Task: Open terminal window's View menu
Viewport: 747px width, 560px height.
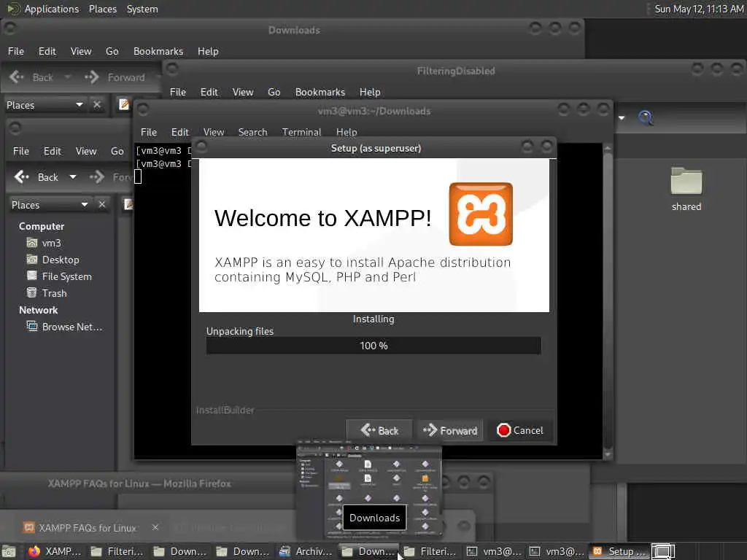Action: pos(214,133)
